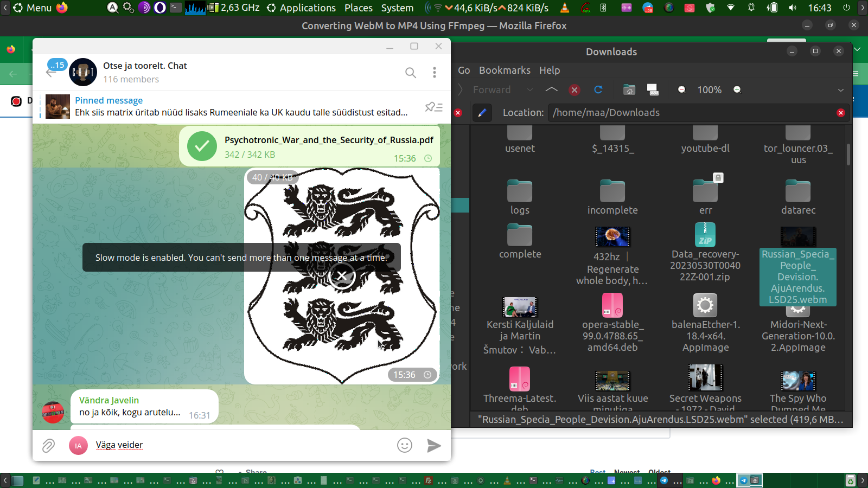Click the paperclip attach file icon
Viewport: 868px width, 488px height.
(48, 446)
